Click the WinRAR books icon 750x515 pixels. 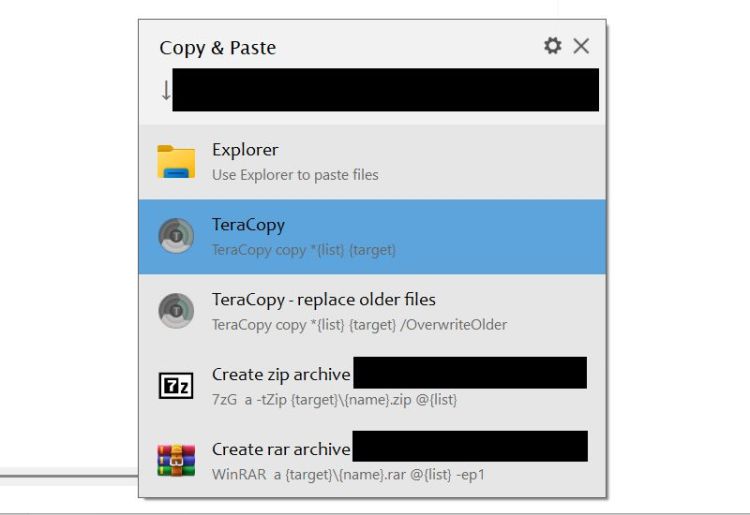coord(176,460)
